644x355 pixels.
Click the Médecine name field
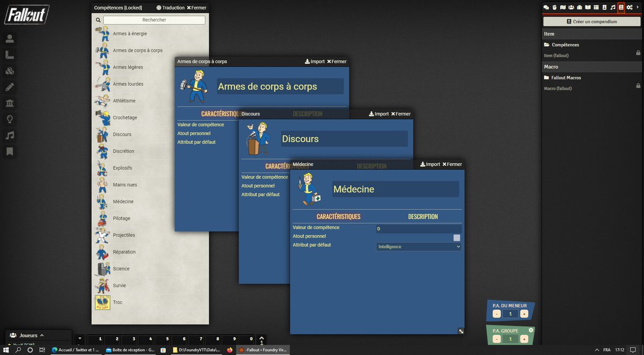(396, 189)
